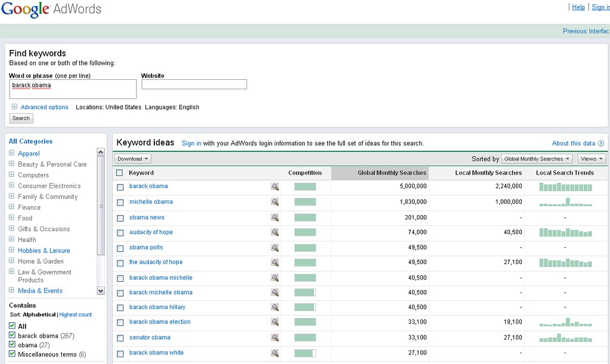This screenshot has width=610, height=364.
Task: Click the magnifier icon for barack obama michelle row
Action: click(275, 278)
